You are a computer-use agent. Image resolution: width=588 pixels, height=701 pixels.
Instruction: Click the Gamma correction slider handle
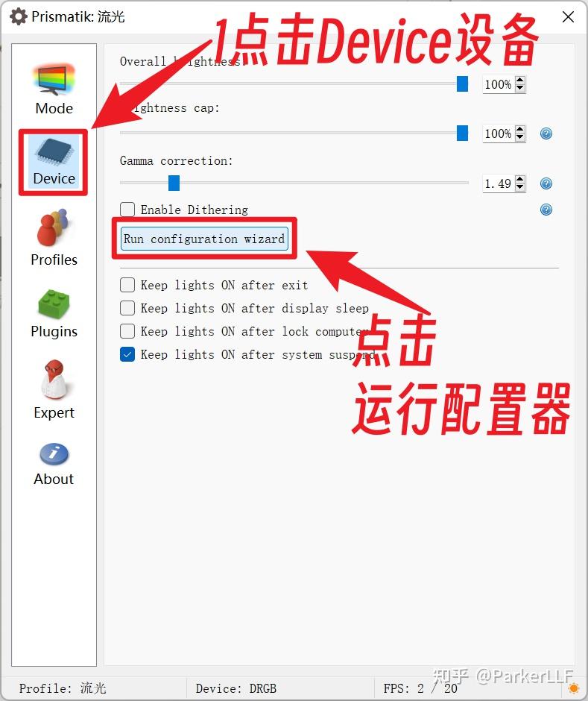(174, 183)
